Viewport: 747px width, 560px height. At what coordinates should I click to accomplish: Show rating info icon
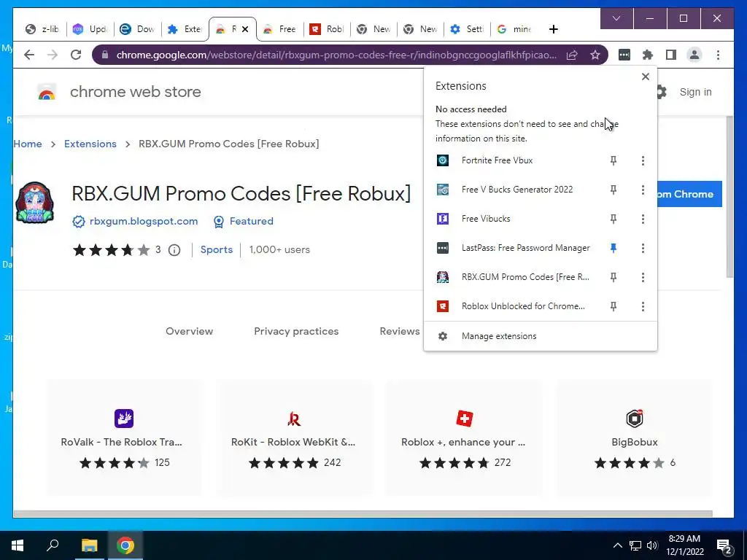[x=174, y=250]
